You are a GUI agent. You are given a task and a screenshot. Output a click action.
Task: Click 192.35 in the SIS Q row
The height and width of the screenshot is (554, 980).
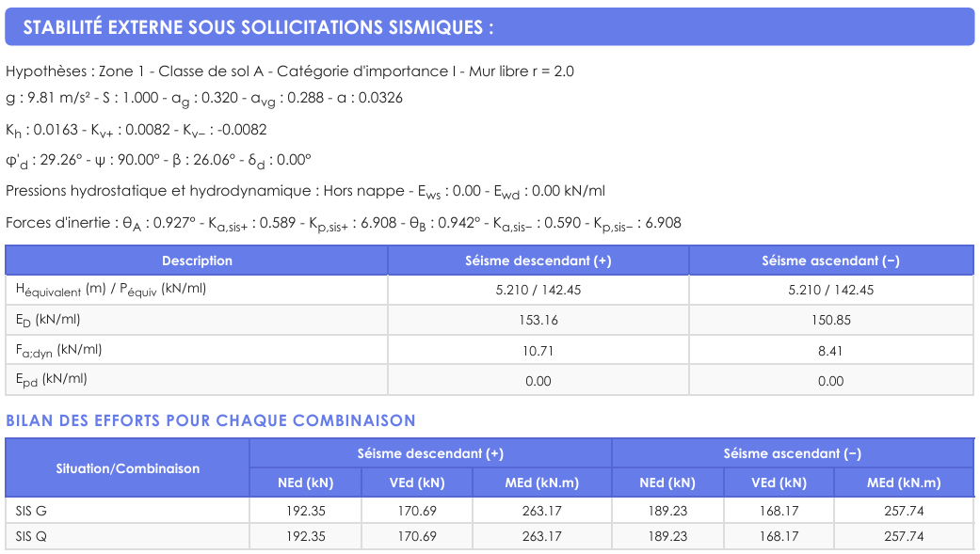click(x=306, y=536)
